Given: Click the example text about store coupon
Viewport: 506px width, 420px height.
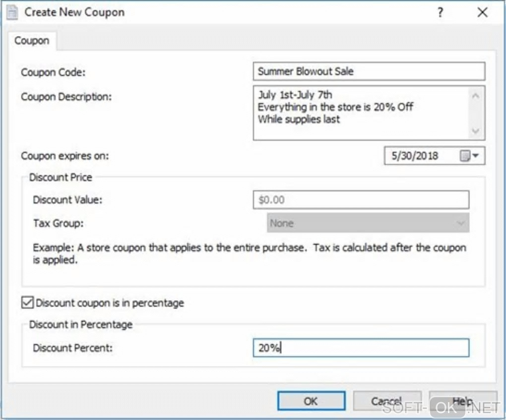Looking at the screenshot, I should point(249,253).
